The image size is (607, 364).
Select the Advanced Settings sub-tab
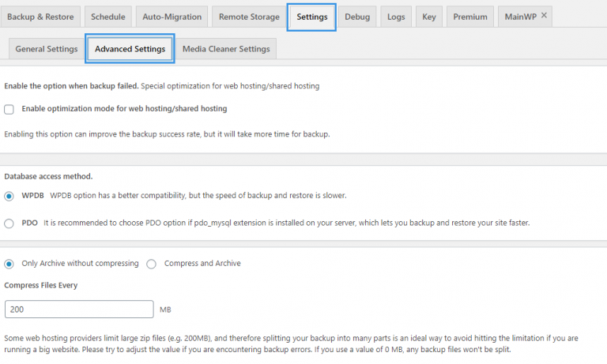pos(130,49)
